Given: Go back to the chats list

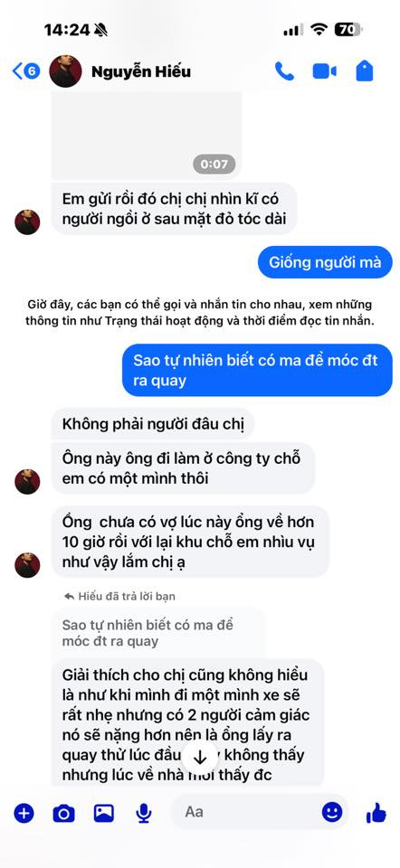Looking at the screenshot, I should click(26, 71).
